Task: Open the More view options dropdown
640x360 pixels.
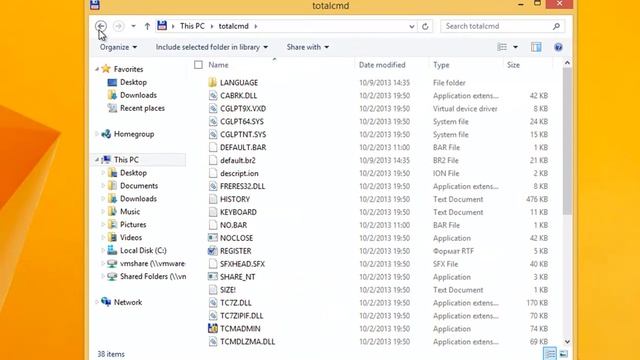Action: 516,47
